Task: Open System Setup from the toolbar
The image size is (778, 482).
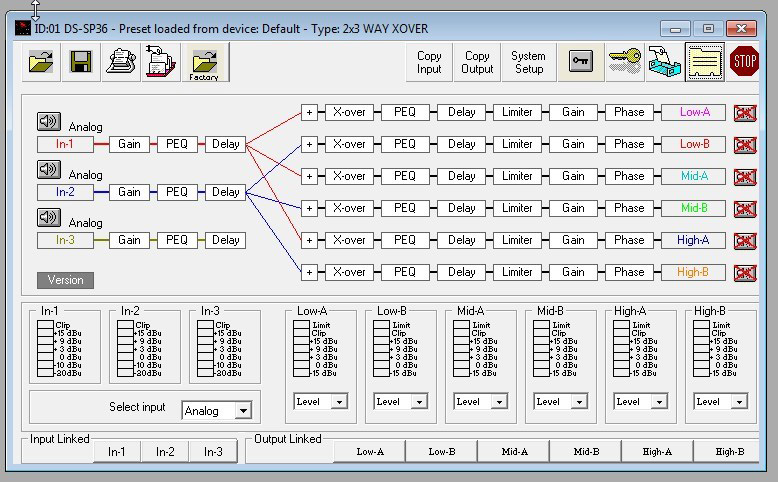Action: [528, 62]
